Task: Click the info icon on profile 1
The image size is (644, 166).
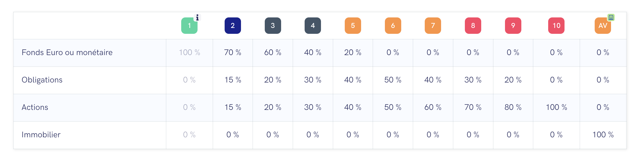Action: click(197, 18)
